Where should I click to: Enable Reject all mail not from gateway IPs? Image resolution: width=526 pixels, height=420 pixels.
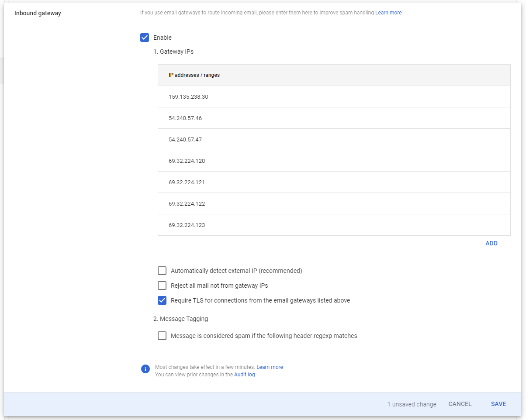[162, 286]
